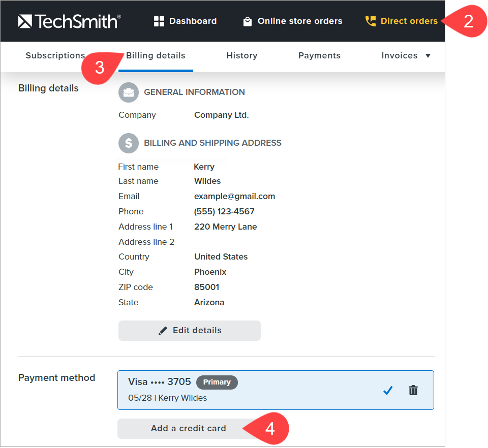Open Online store orders menu item
The width and height of the screenshot is (488, 448).
pos(299,21)
